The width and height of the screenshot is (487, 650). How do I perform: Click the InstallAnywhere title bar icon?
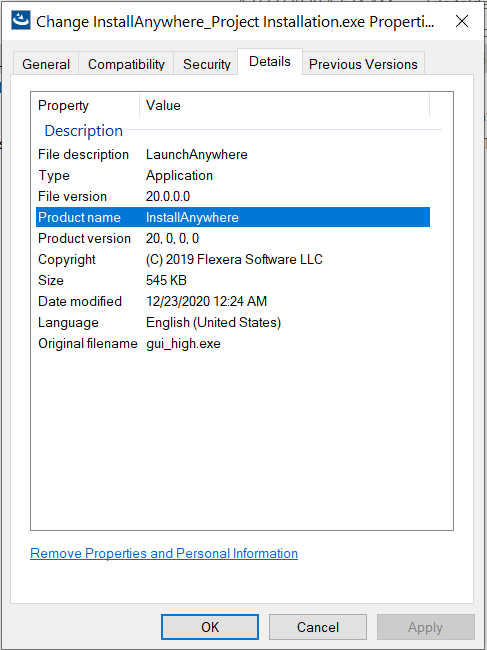(x=20, y=21)
